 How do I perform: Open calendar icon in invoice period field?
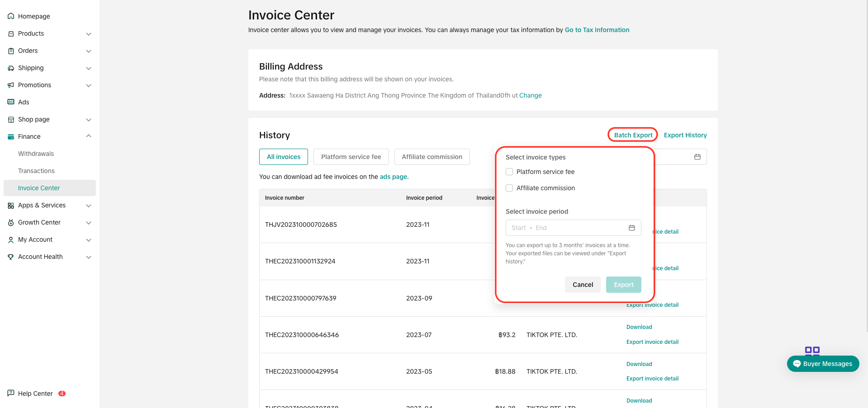631,228
